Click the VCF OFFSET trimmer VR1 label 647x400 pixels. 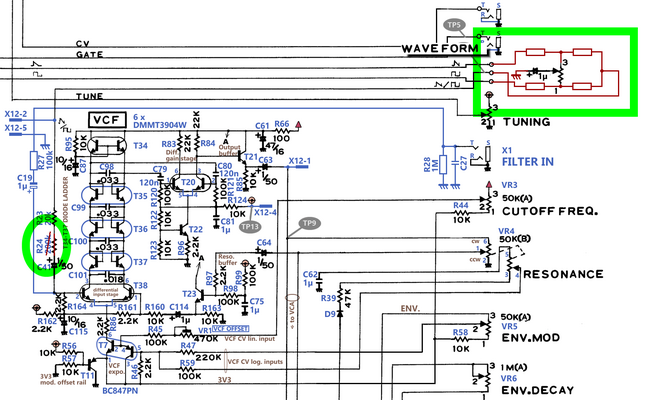[231, 329]
